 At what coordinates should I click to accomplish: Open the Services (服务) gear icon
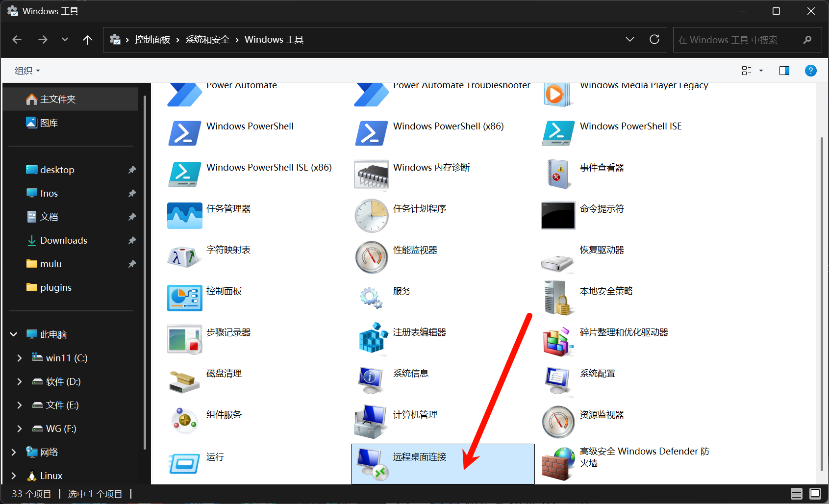click(371, 298)
